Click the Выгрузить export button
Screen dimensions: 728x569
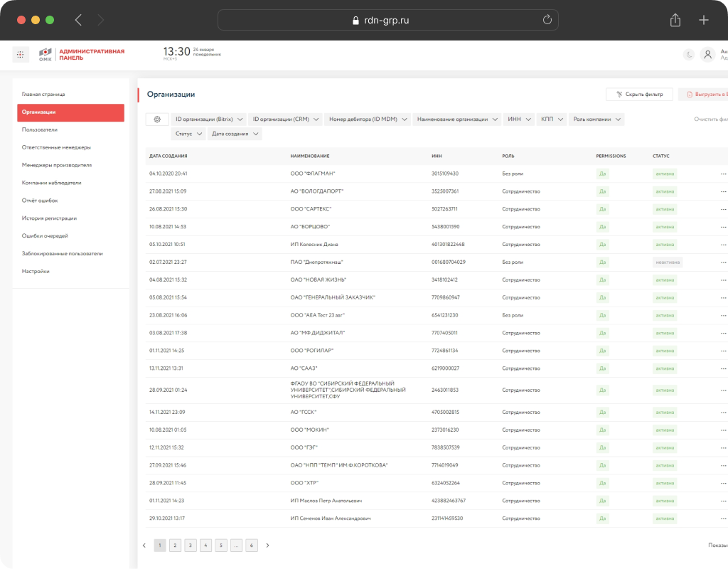click(703, 95)
